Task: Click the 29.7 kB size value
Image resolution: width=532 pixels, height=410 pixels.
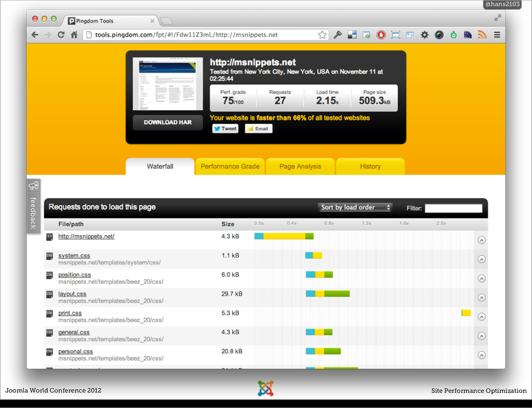Action: [232, 294]
